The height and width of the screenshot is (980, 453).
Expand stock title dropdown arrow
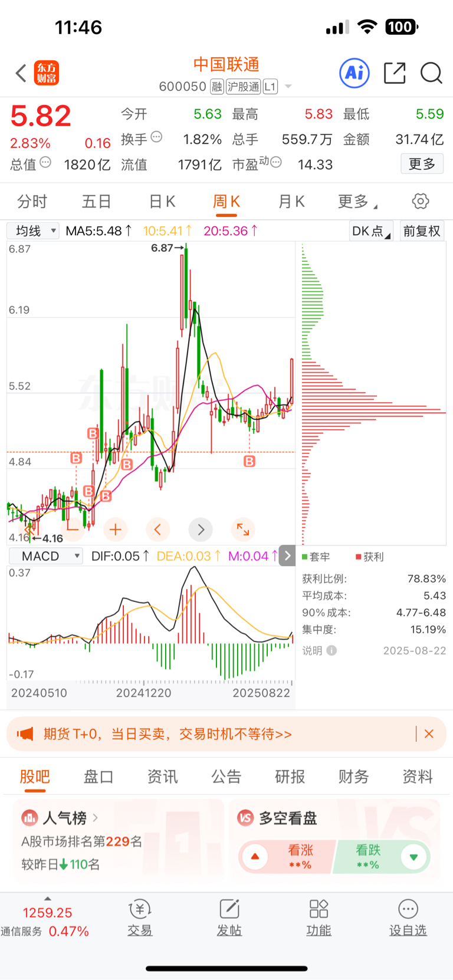(288, 87)
